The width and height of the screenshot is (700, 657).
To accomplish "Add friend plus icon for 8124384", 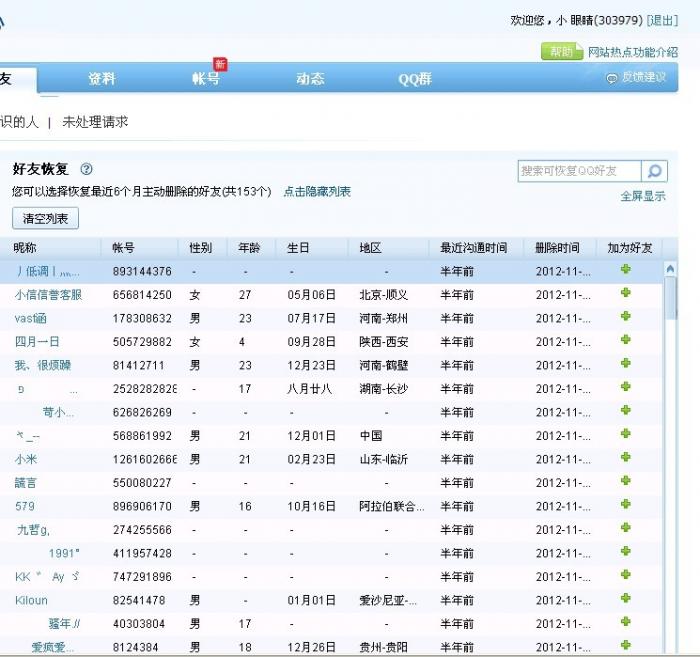I will pyautogui.click(x=625, y=645).
